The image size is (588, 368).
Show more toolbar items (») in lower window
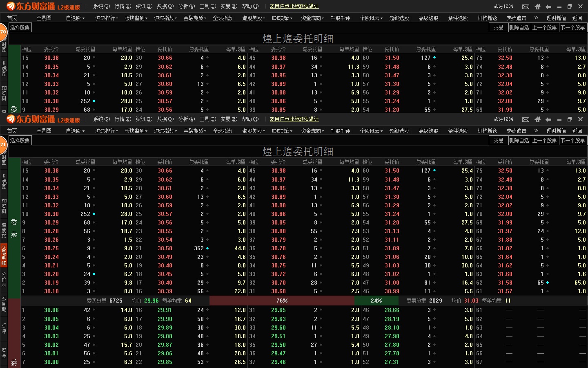coord(536,131)
